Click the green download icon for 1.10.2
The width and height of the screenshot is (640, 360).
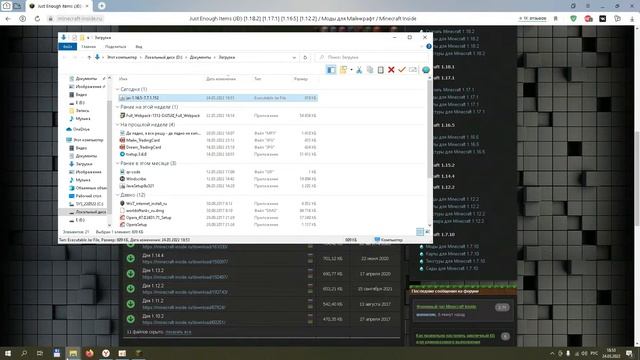click(131, 319)
